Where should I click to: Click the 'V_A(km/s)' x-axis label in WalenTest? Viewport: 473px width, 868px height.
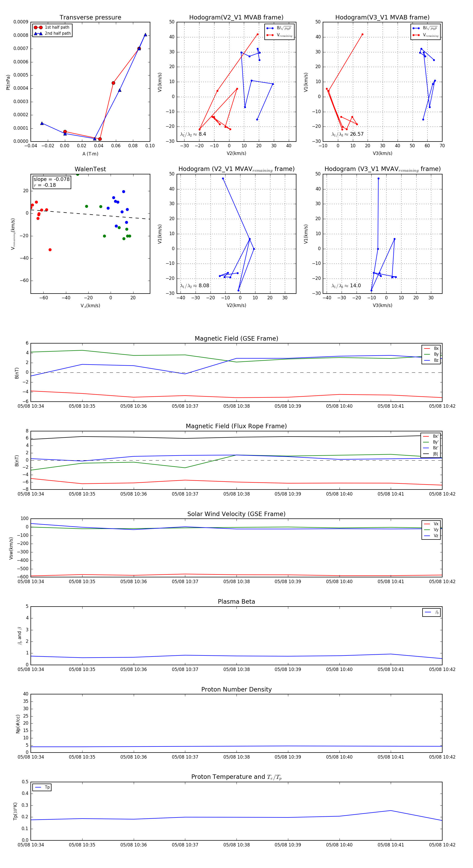pyautogui.click(x=90, y=306)
